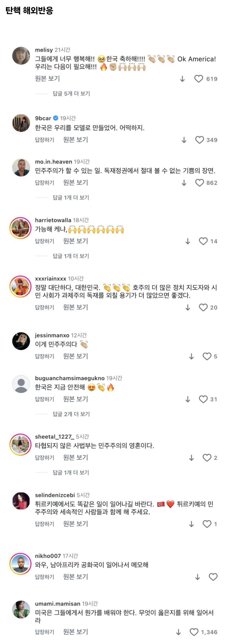
Task: Click 답장하기 on 9bcar's comment
Action: 45,140
